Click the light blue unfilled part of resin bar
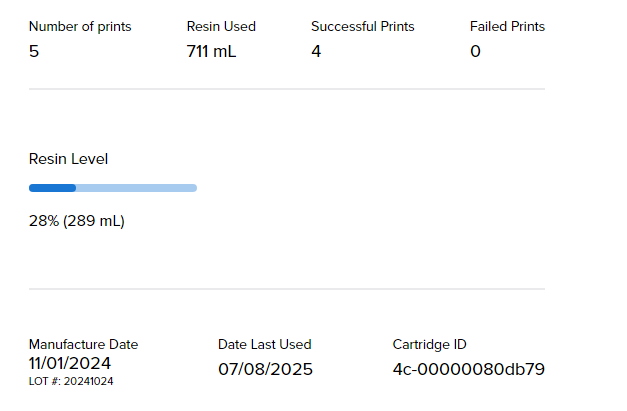The width and height of the screenshot is (627, 411). click(136, 188)
